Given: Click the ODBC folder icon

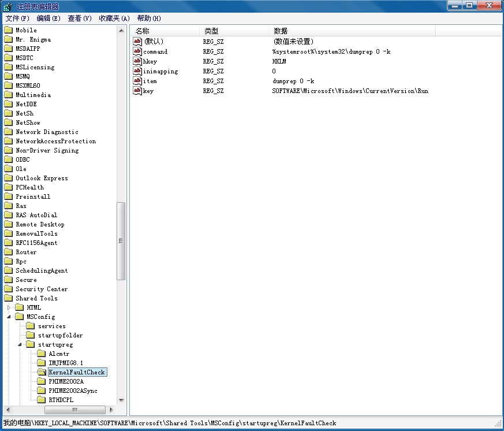Looking at the screenshot, I should coord(8,159).
